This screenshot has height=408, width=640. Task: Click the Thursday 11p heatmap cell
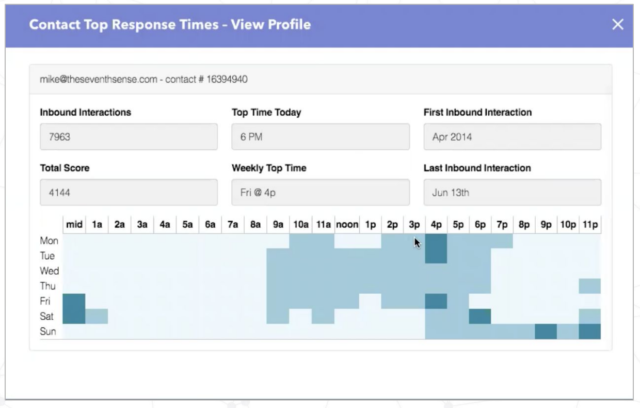point(590,286)
